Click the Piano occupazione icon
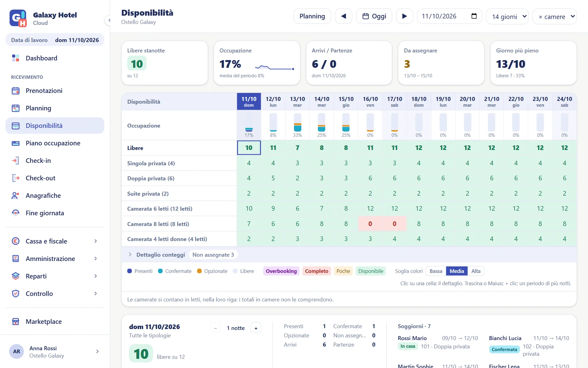The width and height of the screenshot is (588, 368). [x=16, y=143]
